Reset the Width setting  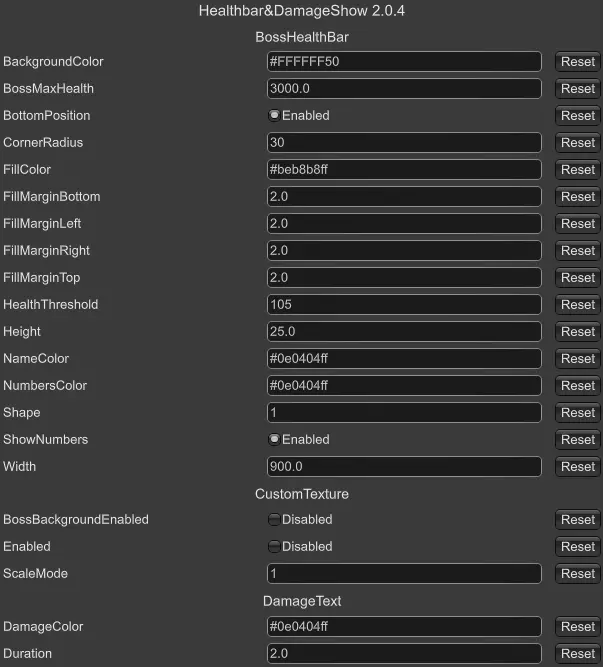pos(577,467)
